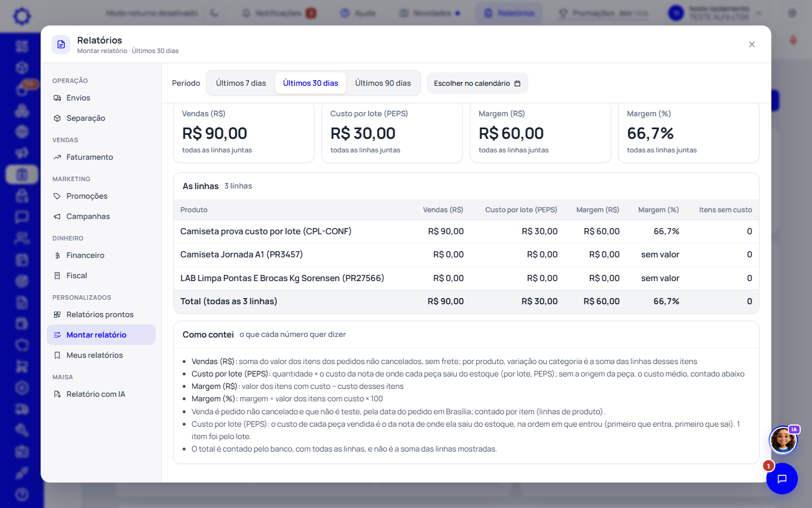Open Relatório com IA

click(x=101, y=394)
